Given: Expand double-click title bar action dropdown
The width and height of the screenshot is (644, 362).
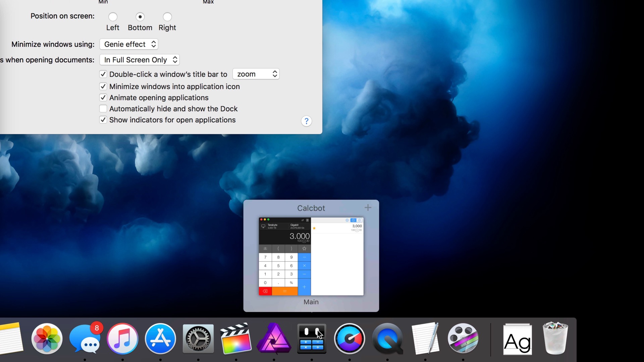Looking at the screenshot, I should coord(256,74).
